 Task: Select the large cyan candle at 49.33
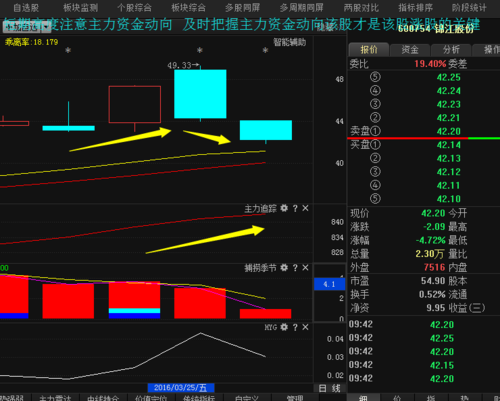click(200, 94)
